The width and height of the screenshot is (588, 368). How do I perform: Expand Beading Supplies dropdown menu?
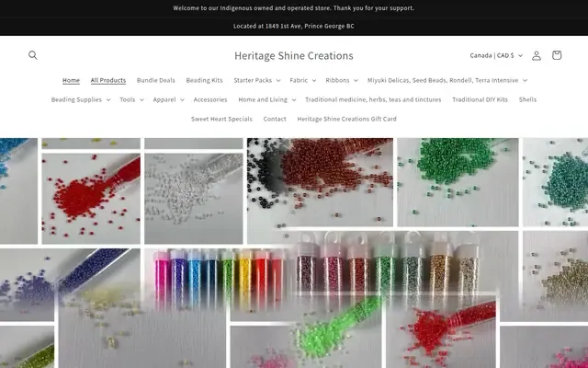tap(81, 99)
